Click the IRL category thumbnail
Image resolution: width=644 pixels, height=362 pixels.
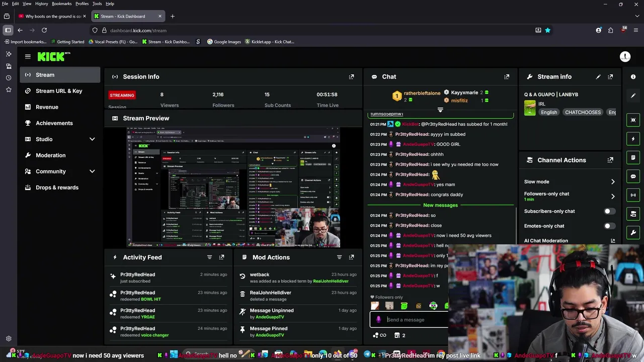[530, 108]
